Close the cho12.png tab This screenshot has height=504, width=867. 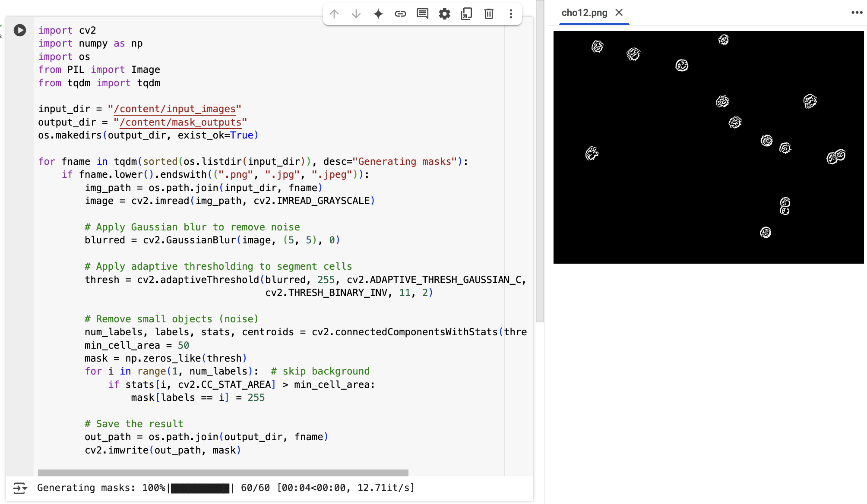pyautogui.click(x=619, y=13)
